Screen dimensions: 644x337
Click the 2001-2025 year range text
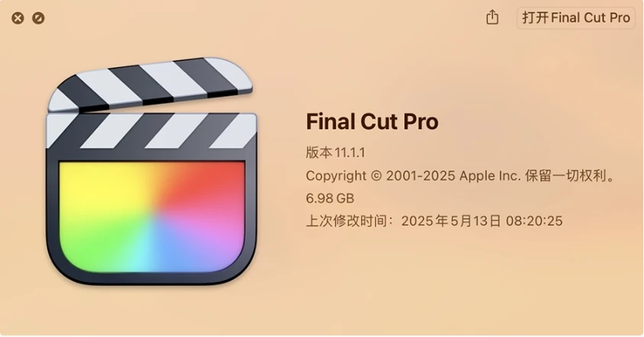(x=421, y=176)
